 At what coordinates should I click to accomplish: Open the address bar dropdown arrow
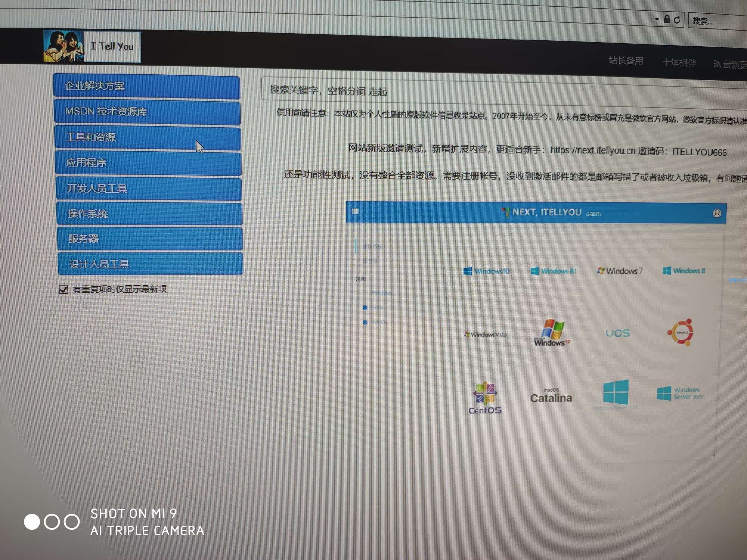tap(657, 19)
